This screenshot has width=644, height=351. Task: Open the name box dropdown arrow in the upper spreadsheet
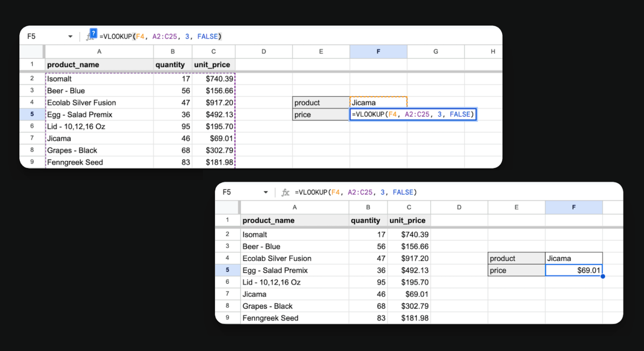click(70, 36)
